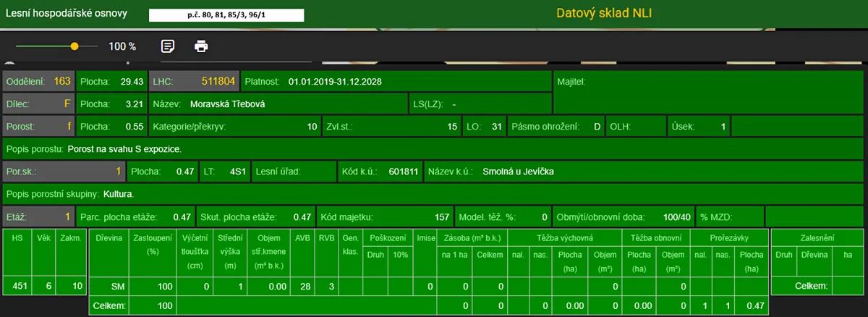
Task: Click the Lesní úřad field
Action: [x=293, y=172]
